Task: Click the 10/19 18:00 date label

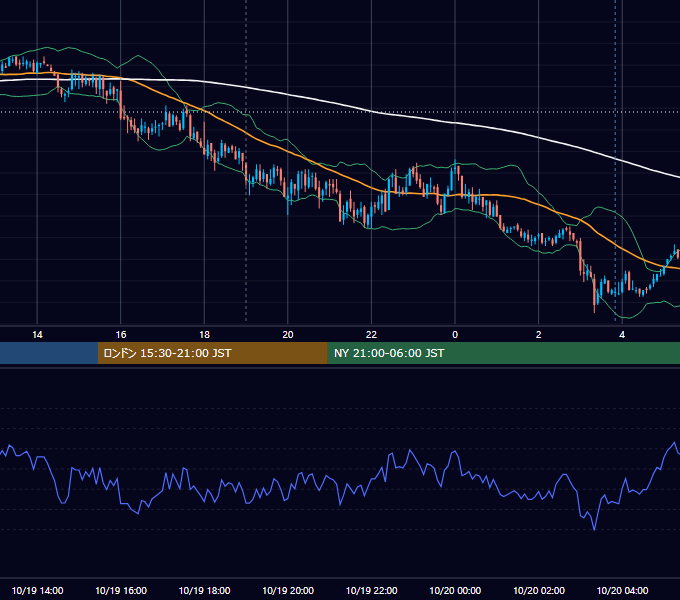Action: 204,590
